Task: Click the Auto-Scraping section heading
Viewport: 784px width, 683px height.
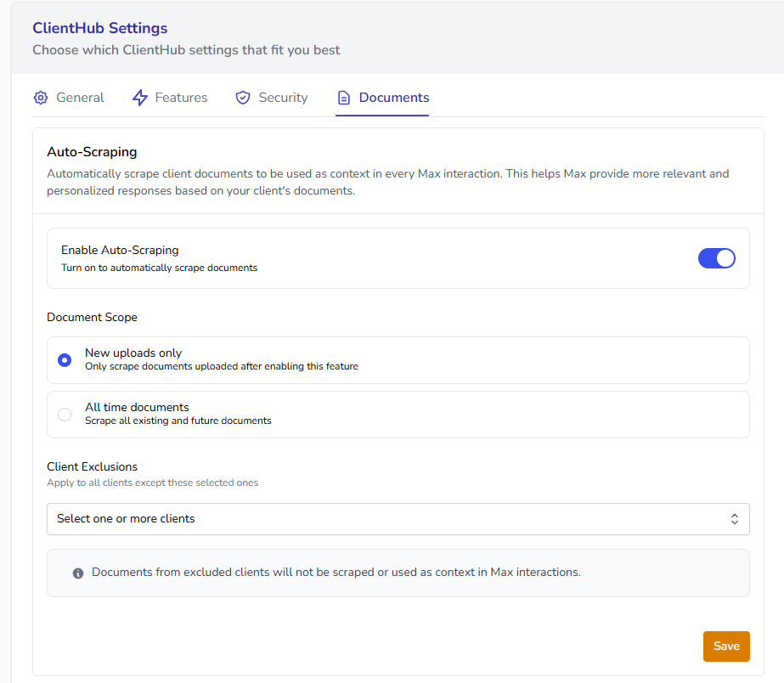Action: pyautogui.click(x=92, y=152)
